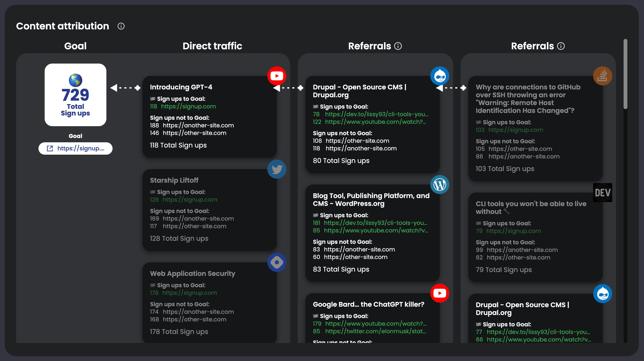Click the blue icon on Web Application Security card

coord(277,262)
